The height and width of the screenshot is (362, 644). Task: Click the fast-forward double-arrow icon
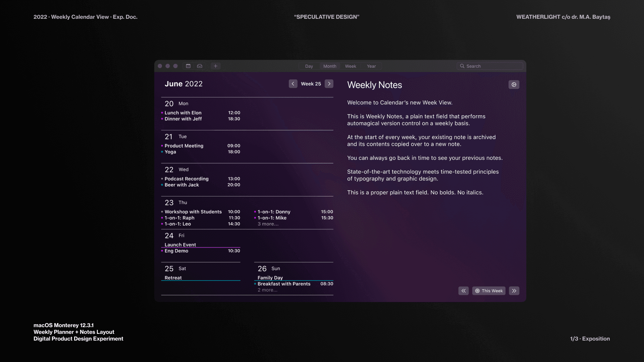coord(514,290)
